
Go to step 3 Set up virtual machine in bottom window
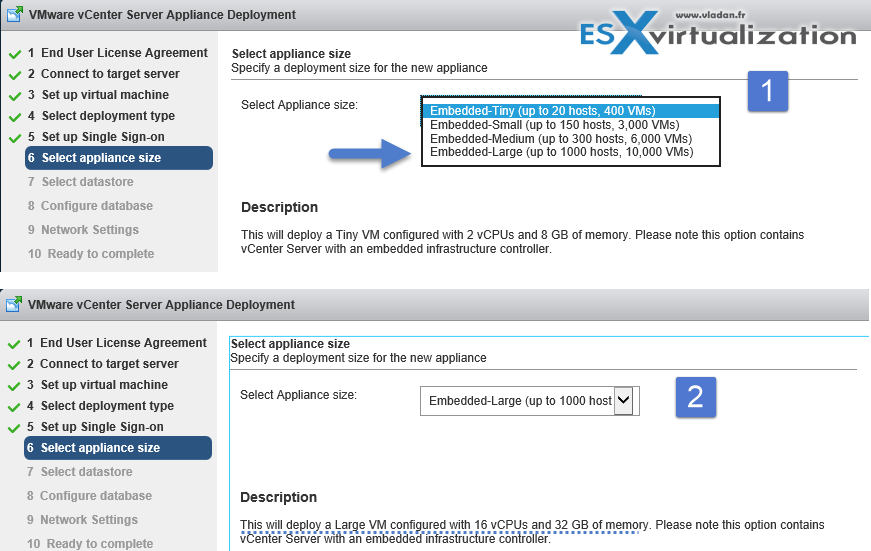pos(97,385)
